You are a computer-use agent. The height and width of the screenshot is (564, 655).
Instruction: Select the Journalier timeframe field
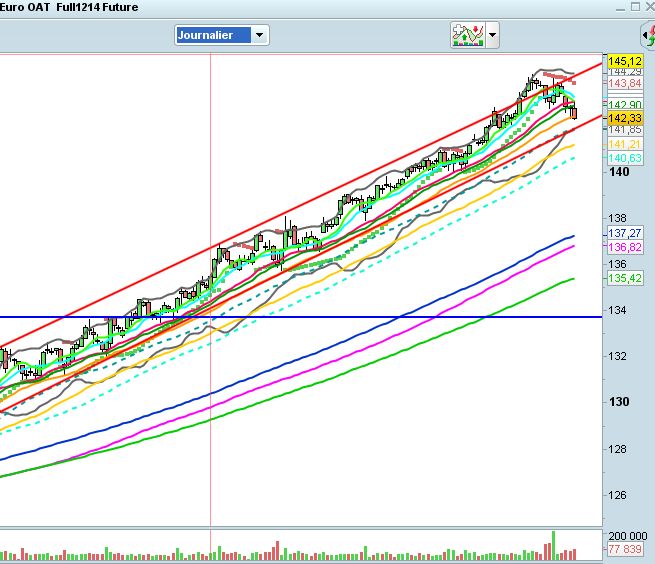pos(213,35)
